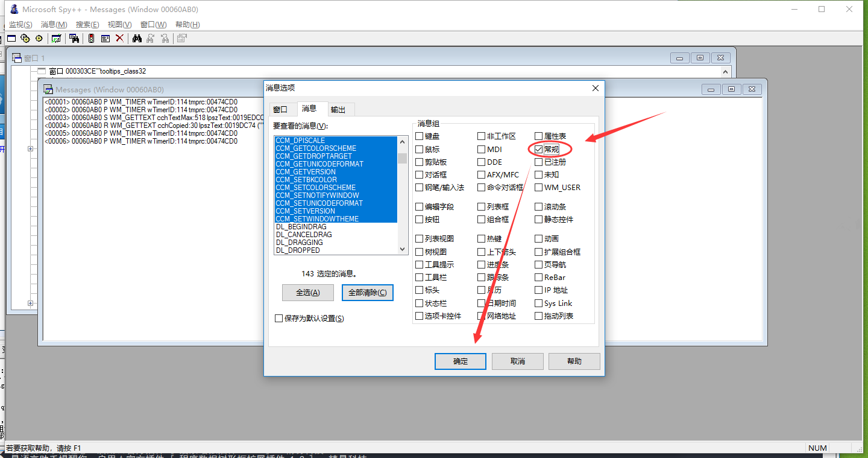This screenshot has height=458, width=868.
Task: Open the 搜索(E) menu
Action: point(87,25)
